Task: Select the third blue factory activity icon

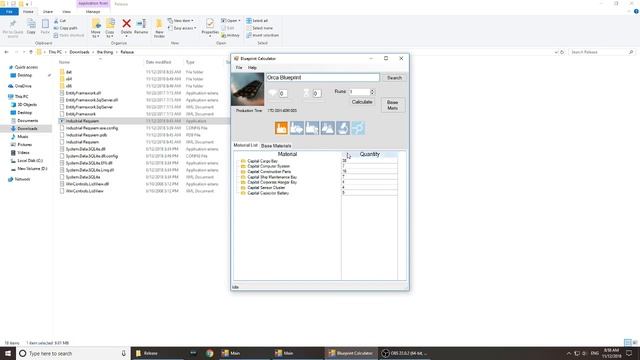Action: click(312, 128)
